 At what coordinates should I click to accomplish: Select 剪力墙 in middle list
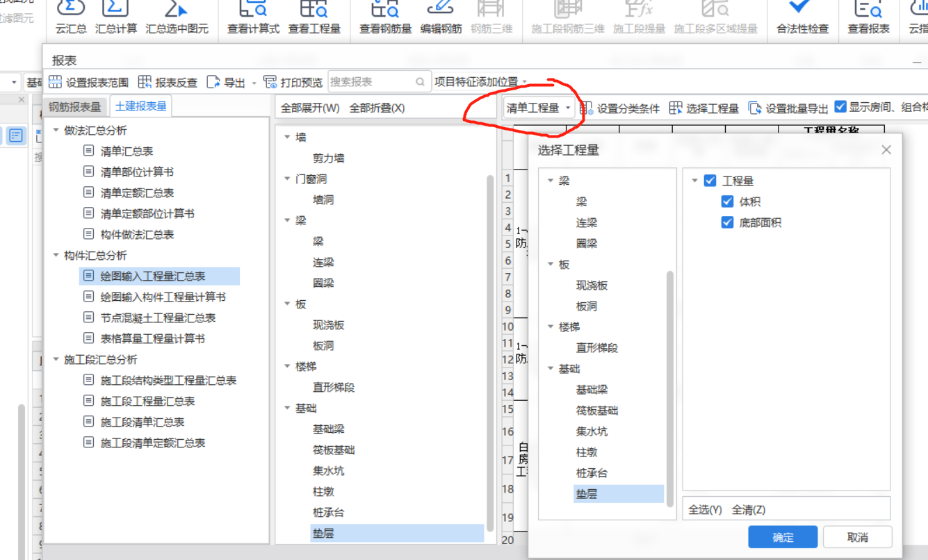(329, 158)
